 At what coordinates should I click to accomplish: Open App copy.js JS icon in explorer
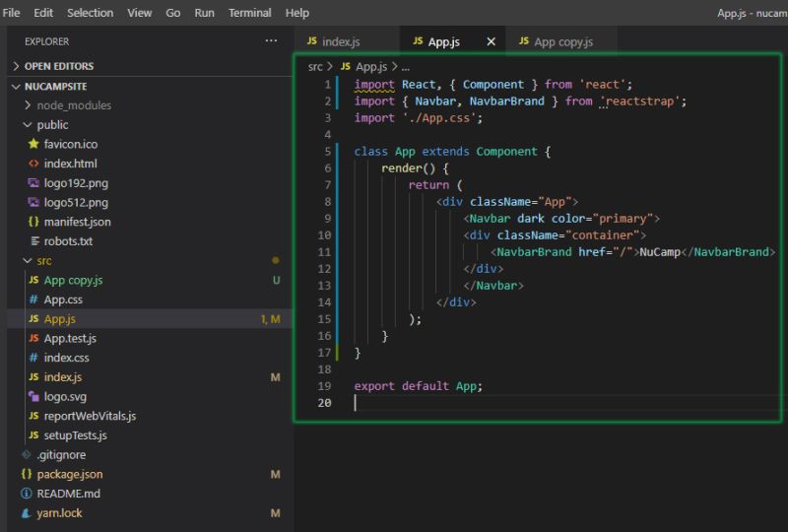pos(33,280)
